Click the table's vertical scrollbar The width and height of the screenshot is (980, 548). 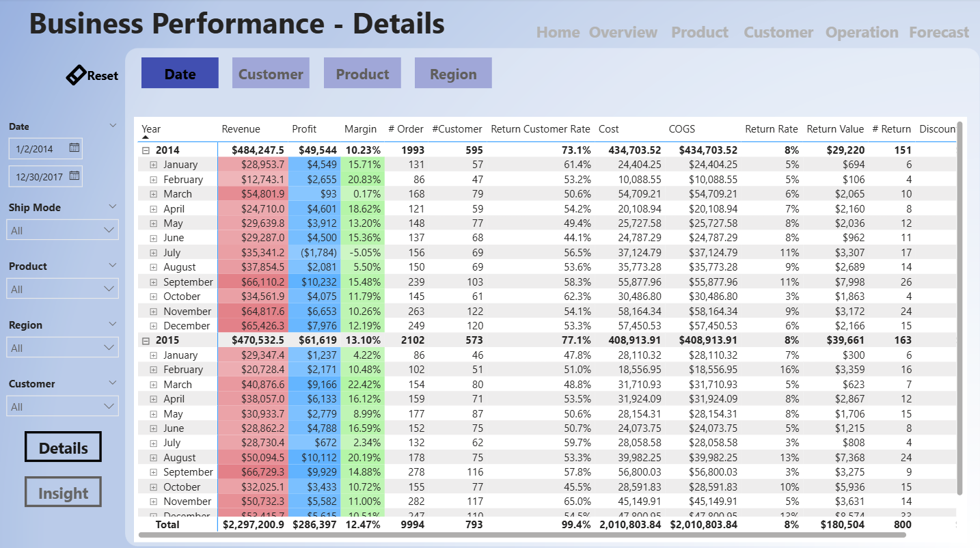959,307
